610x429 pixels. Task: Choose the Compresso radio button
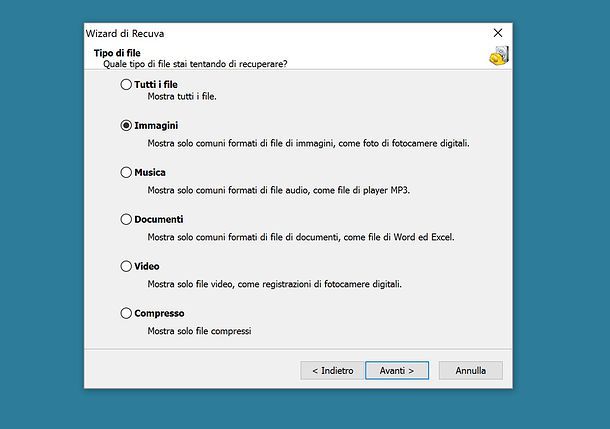click(126, 313)
